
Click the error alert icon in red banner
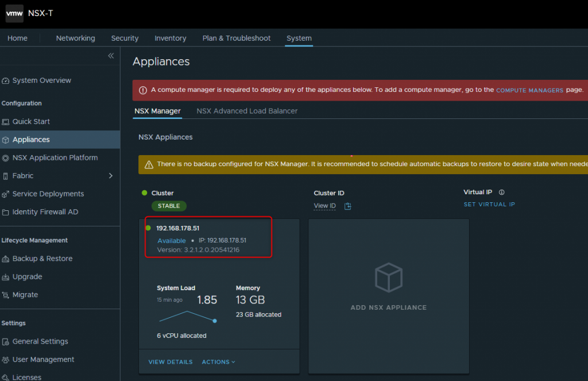143,90
